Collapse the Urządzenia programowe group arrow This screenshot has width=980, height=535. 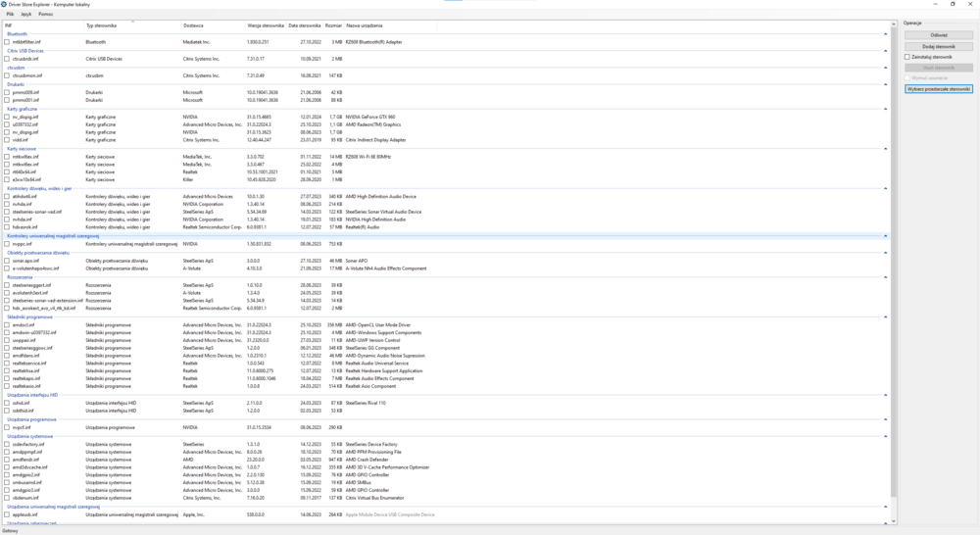(x=885, y=419)
